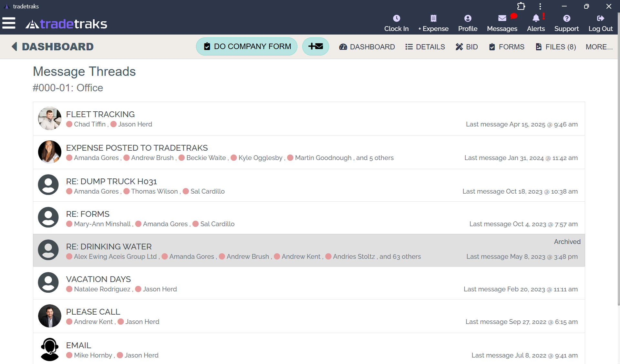The width and height of the screenshot is (620, 364).
Task: Open Support question mark icon
Action: pos(566,18)
